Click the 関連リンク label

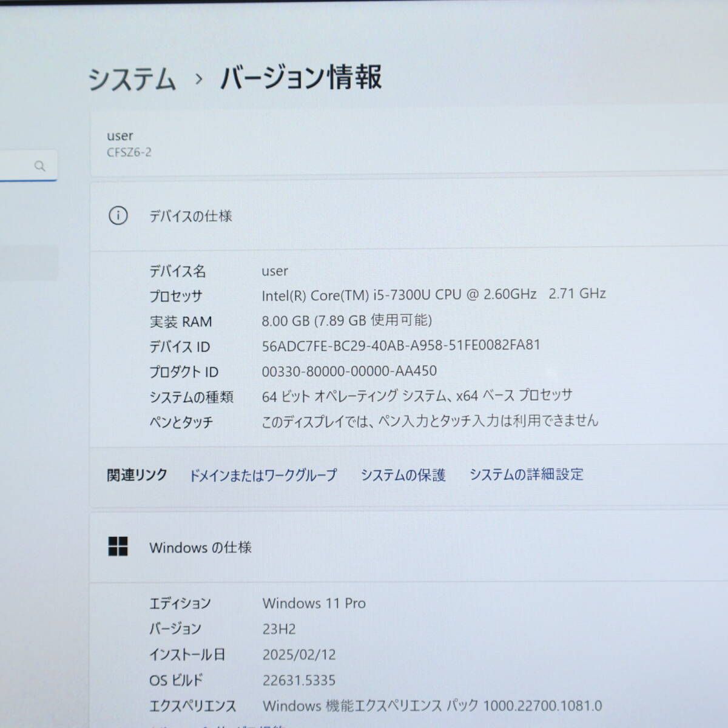(x=137, y=475)
